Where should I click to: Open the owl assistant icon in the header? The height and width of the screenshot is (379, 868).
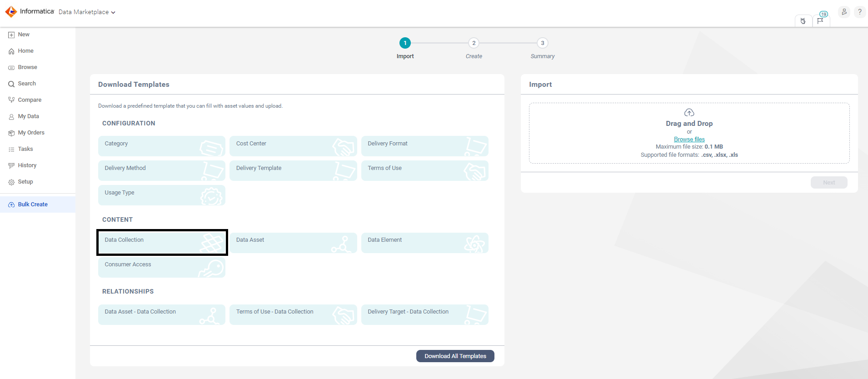pyautogui.click(x=803, y=21)
